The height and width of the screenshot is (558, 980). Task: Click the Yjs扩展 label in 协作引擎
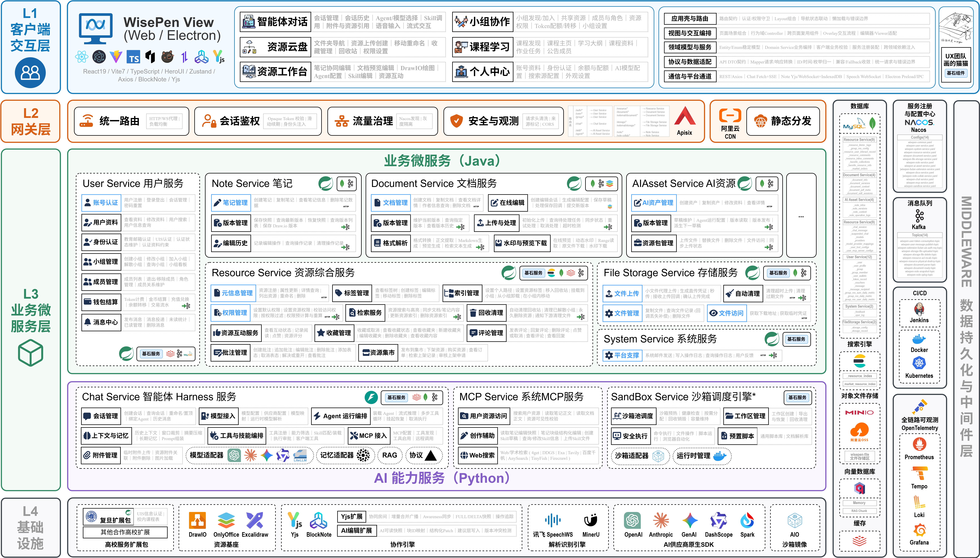click(x=352, y=517)
